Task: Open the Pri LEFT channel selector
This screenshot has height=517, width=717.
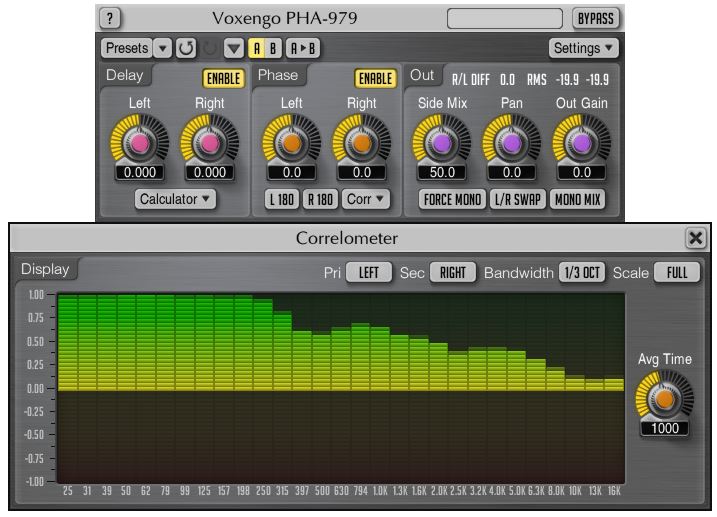Action: tap(369, 273)
